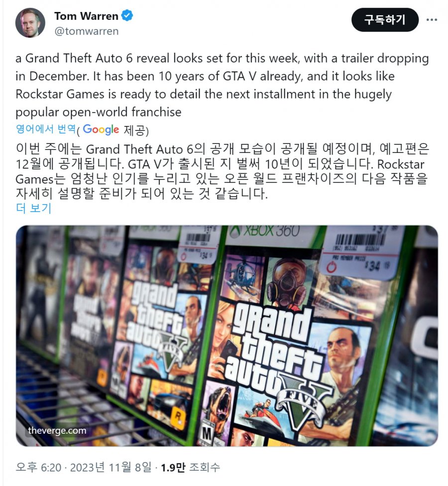Click the Google logo in translation credit
The height and width of the screenshot is (486, 448).
point(101,129)
